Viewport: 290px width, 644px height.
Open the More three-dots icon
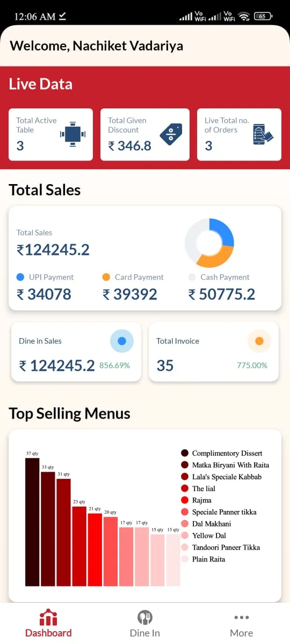click(242, 618)
